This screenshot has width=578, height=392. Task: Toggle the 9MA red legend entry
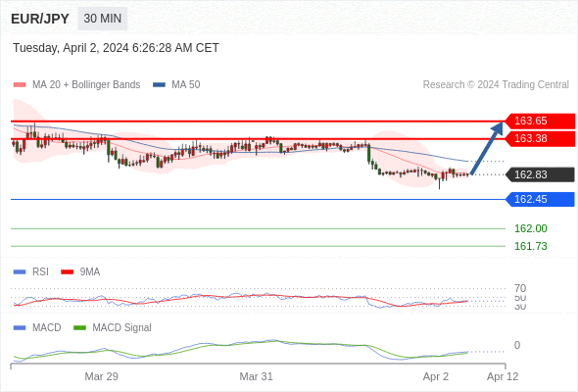click(x=80, y=271)
